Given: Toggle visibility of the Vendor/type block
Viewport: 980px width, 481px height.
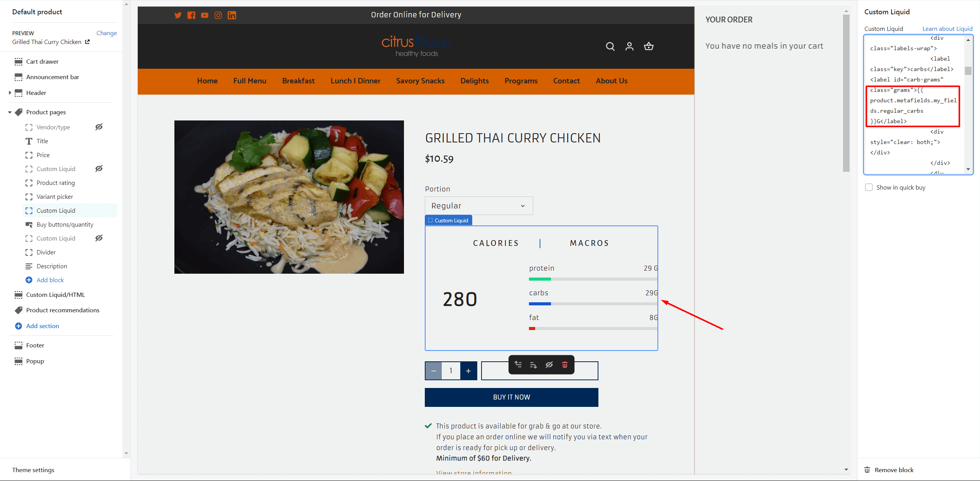Looking at the screenshot, I should coord(99,127).
